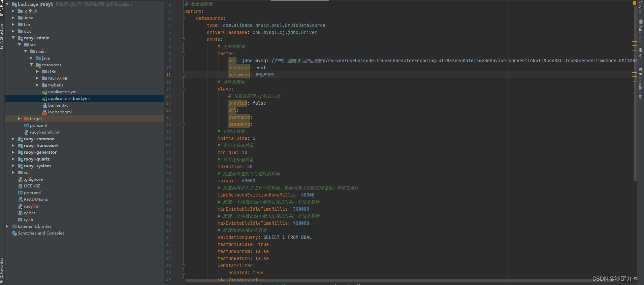
Task: Click the ruoyi-quartz module folder icon
Action: click(20, 159)
